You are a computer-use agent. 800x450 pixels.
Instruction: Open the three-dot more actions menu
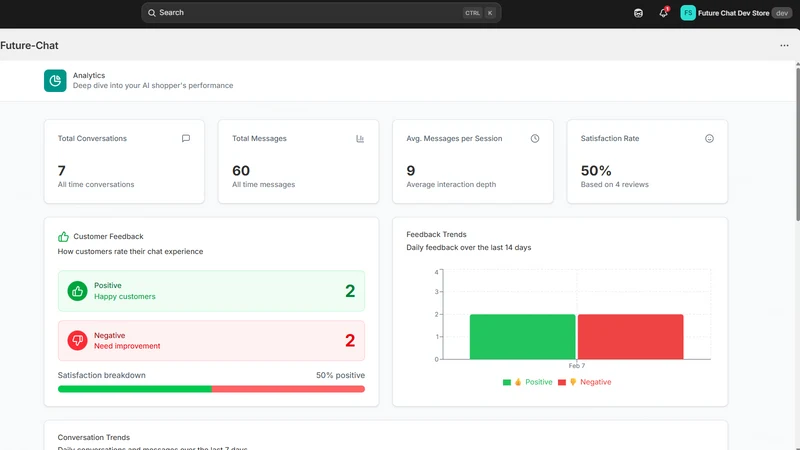[784, 45]
